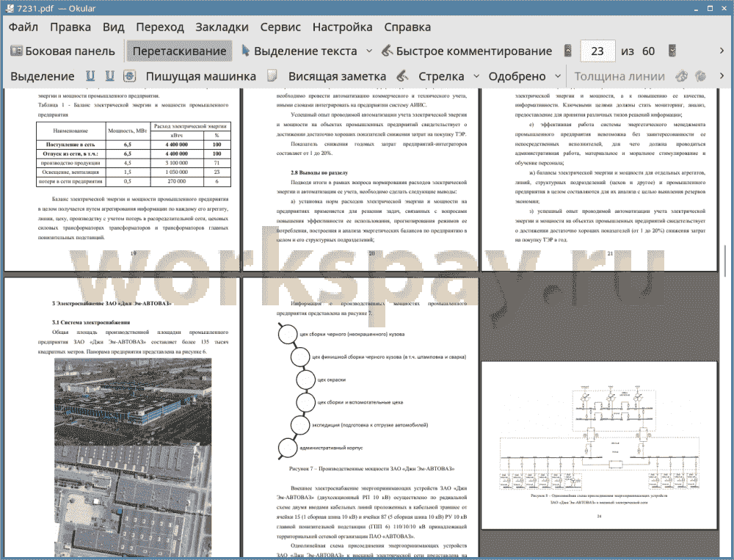Open the Настройка menu
734x560 pixels.
(342, 27)
